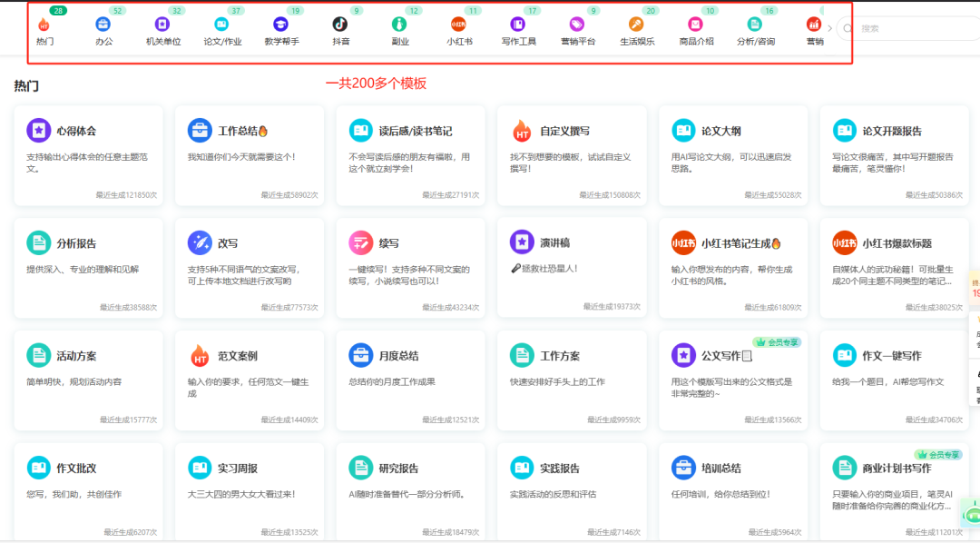980x543 pixels.
Task: Click the 范文案例 flame icon
Action: click(x=200, y=355)
